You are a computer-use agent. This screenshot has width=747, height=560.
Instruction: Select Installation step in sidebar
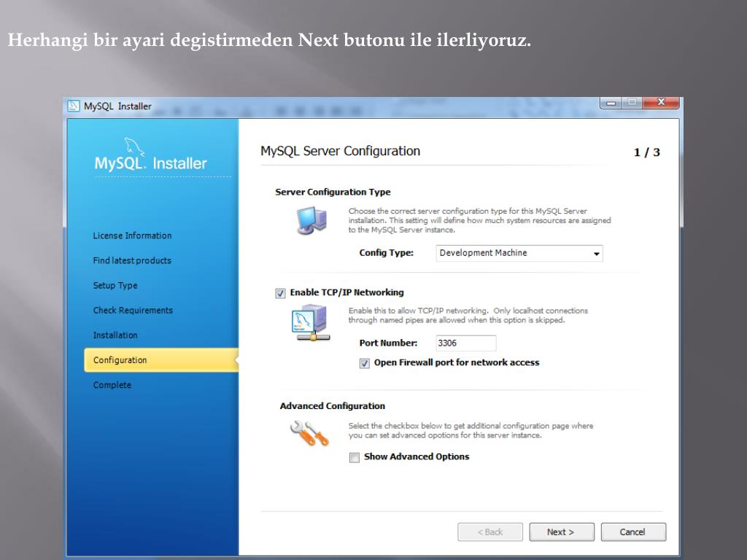115,335
